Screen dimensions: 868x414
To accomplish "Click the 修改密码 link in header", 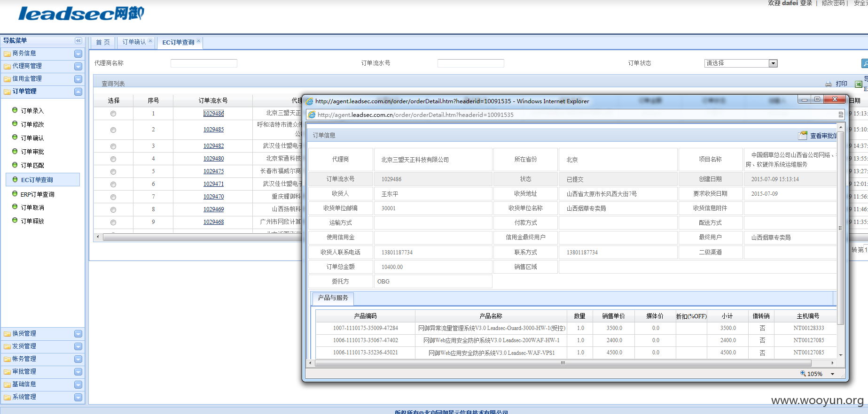I will coord(833,3).
